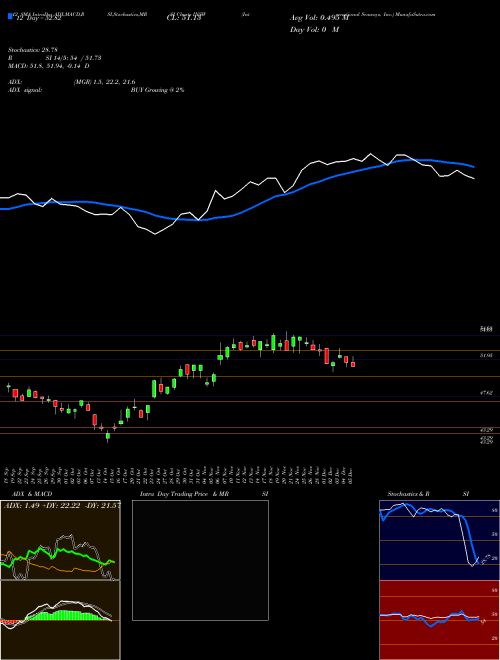
Task: Click the 'SI 14/3: 34 / 51.73' reading
Action: (73, 58)
